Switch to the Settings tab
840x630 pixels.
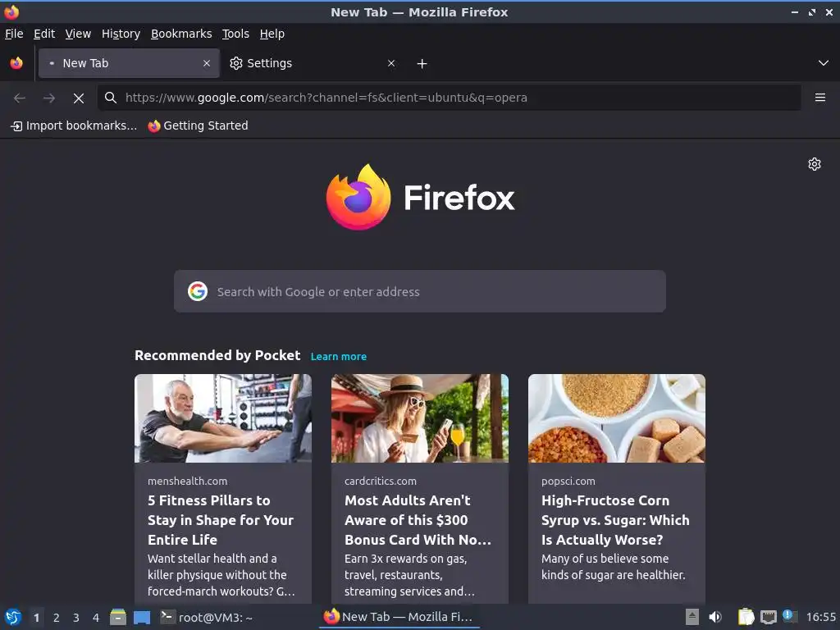pyautogui.click(x=313, y=63)
